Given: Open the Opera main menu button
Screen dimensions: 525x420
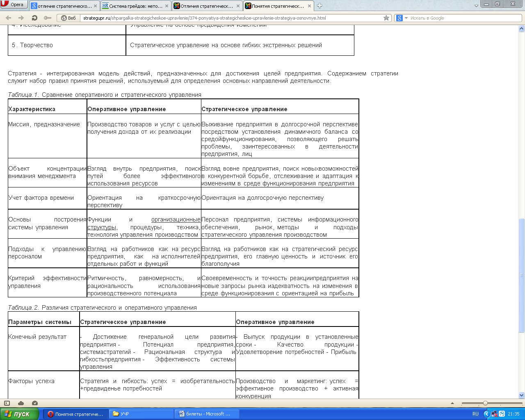Looking at the screenshot, I should 14,5.
